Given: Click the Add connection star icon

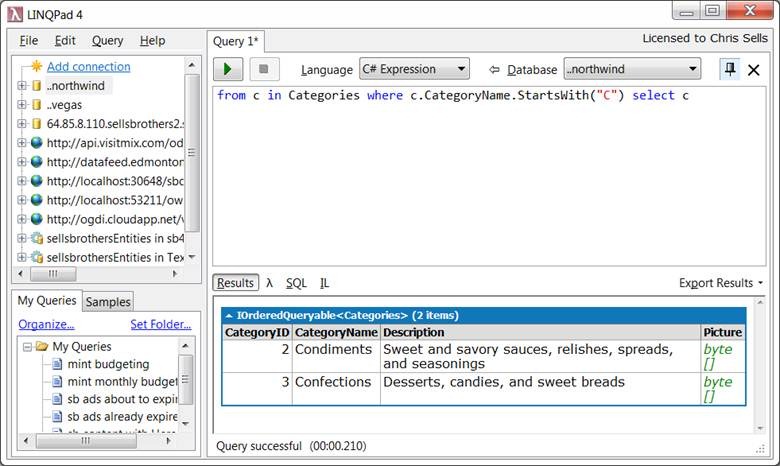Looking at the screenshot, I should point(36,66).
